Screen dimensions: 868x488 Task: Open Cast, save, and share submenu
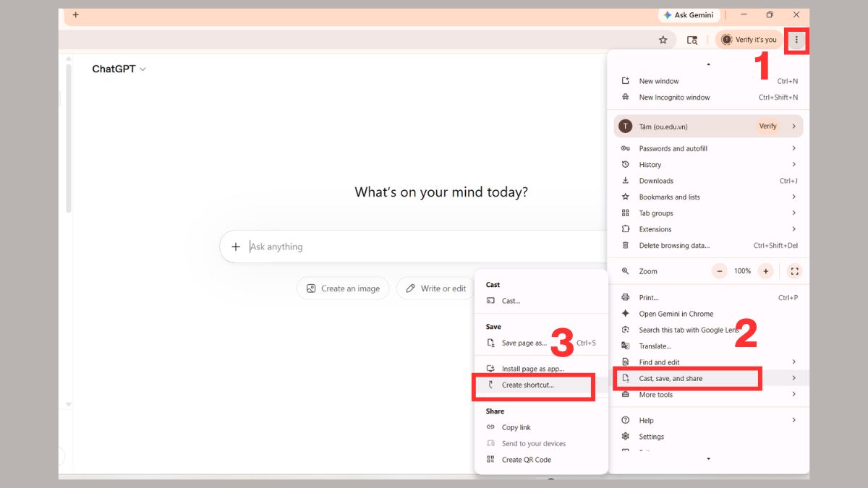[x=708, y=378]
